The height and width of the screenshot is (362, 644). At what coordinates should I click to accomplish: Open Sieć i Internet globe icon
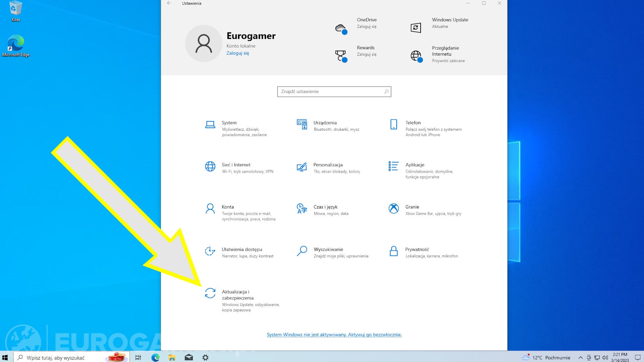(210, 166)
